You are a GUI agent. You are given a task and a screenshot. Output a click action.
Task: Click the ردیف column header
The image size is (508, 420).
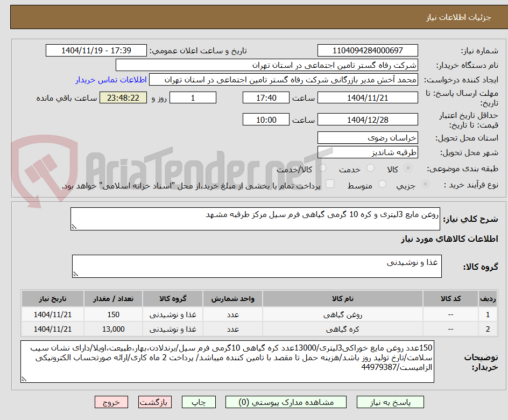488,298
